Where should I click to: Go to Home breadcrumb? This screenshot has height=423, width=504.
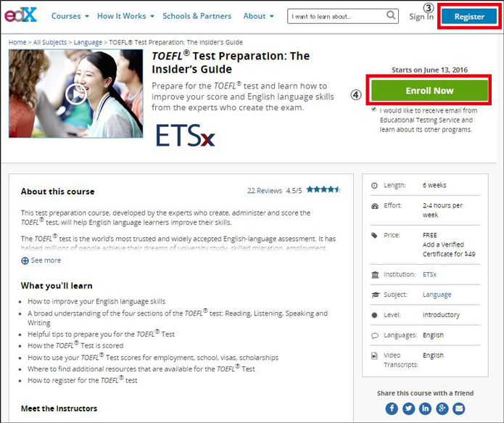pyautogui.click(x=17, y=42)
